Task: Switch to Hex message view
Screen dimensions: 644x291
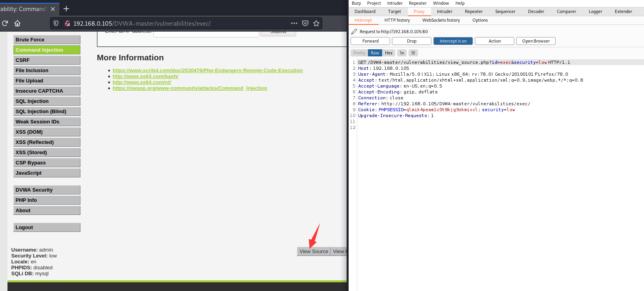Action: 389,53
